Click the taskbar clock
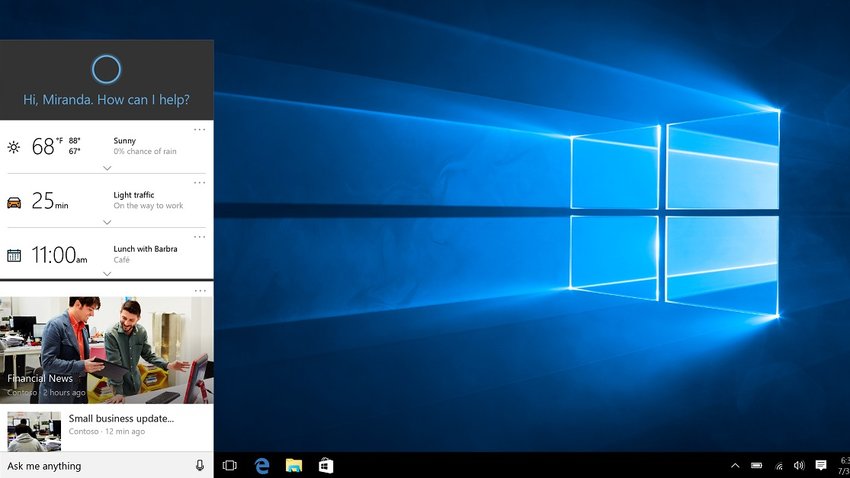The image size is (850, 478). click(x=844, y=466)
